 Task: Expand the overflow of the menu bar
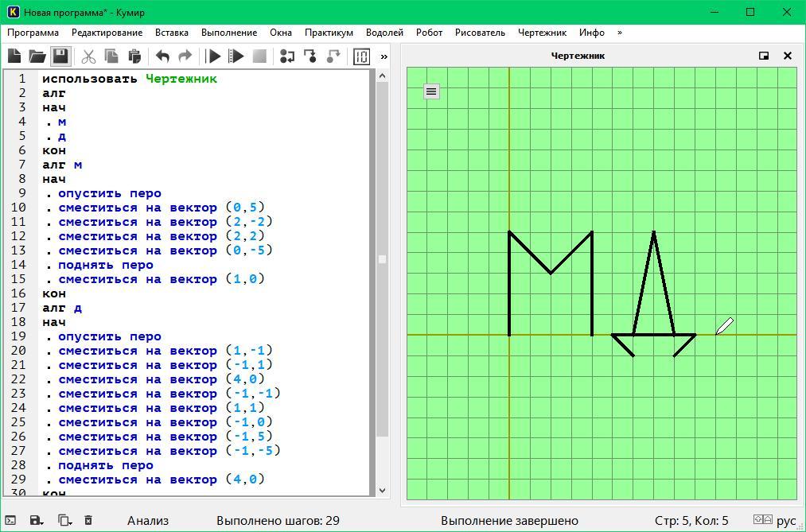620,33
